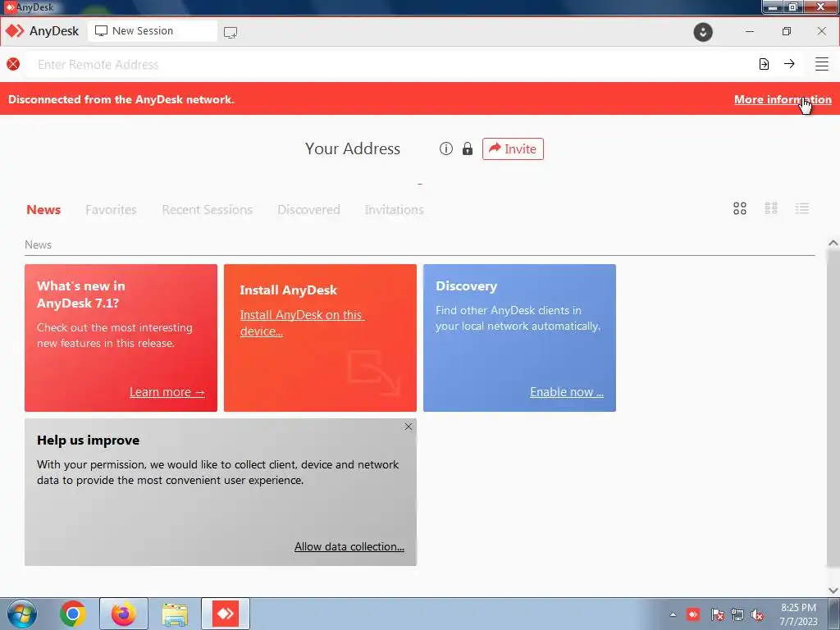The image size is (840, 630).
Task: Launch Google Chrome from the taskbar
Action: click(73, 614)
